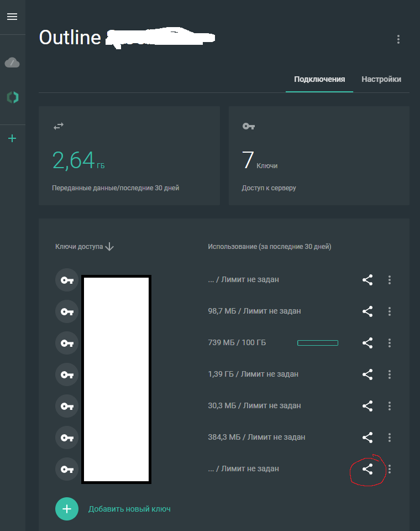The height and width of the screenshot is (531, 420).
Task: Open three-dot menu for 739 МБ key
Action: (390, 343)
